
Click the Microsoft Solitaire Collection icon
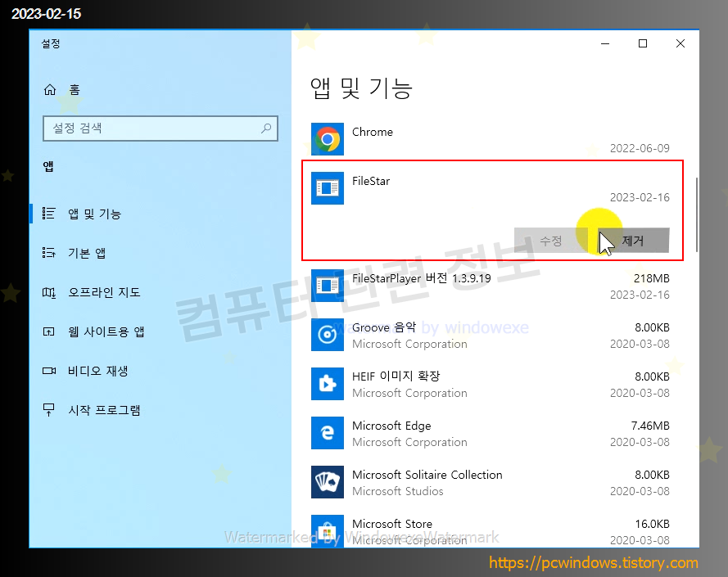click(x=328, y=482)
